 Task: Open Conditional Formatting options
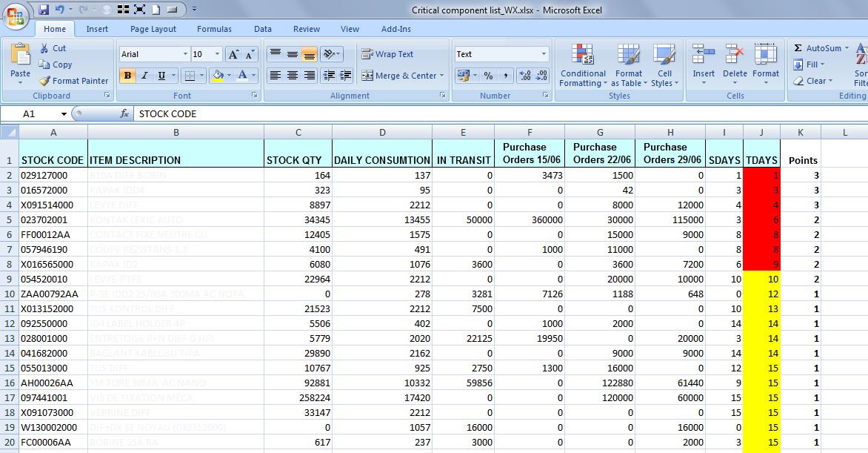coord(582,65)
